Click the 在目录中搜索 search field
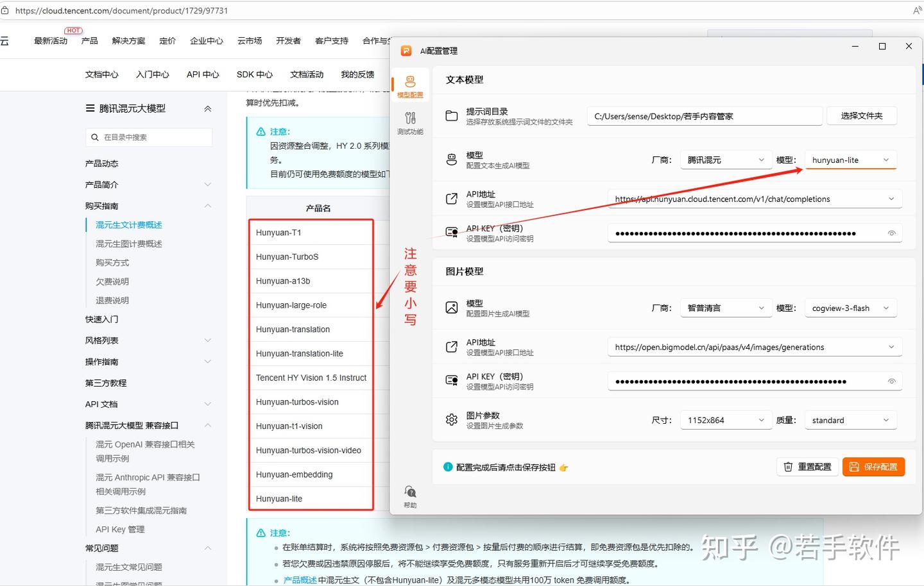This screenshot has height=586, width=924. (x=149, y=137)
